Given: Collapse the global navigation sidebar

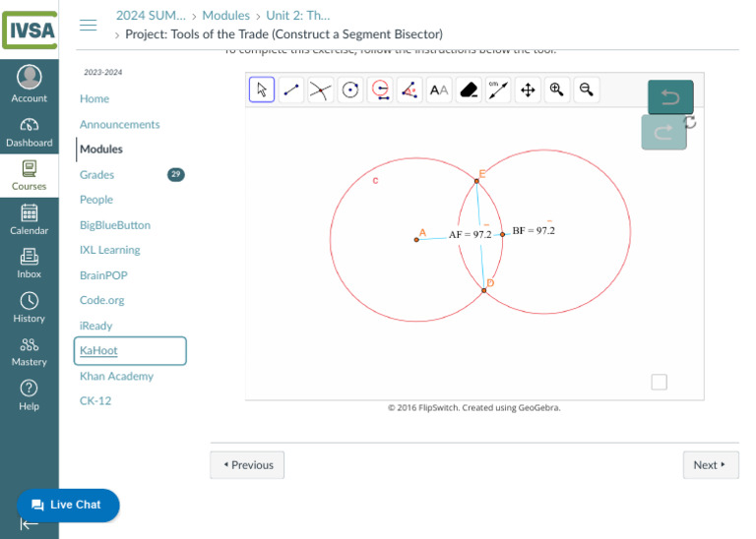Looking at the screenshot, I should click(29, 524).
